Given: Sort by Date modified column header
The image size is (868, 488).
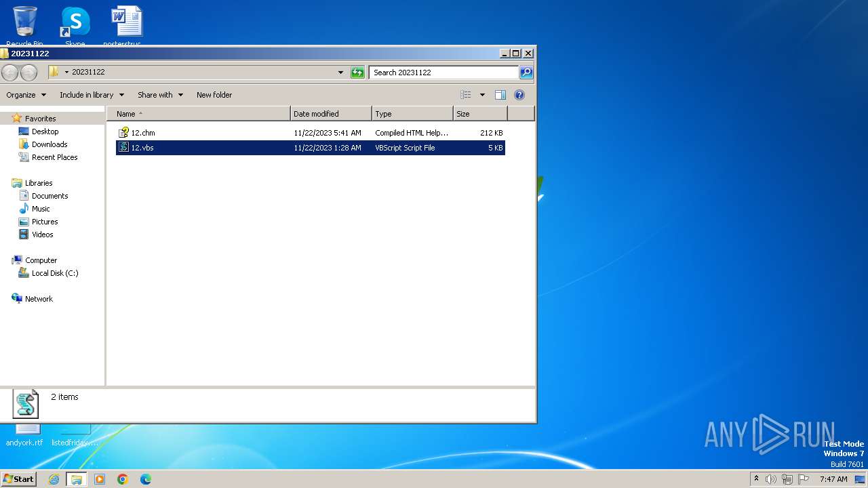Looking at the screenshot, I should tap(331, 114).
